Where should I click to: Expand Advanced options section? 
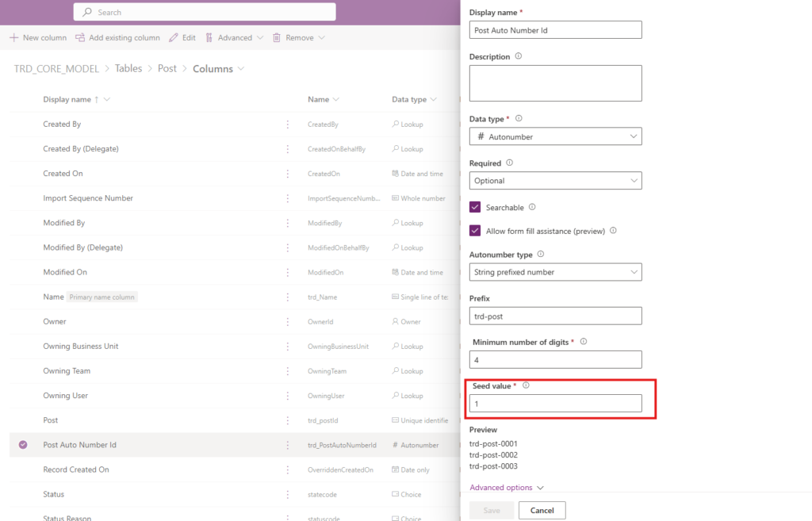(506, 488)
